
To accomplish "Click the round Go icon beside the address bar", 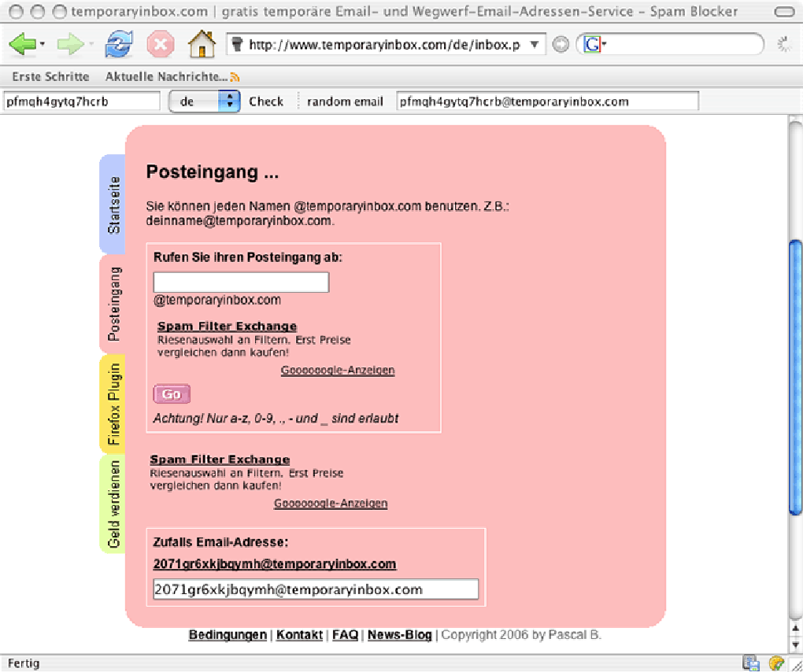I will click(561, 45).
